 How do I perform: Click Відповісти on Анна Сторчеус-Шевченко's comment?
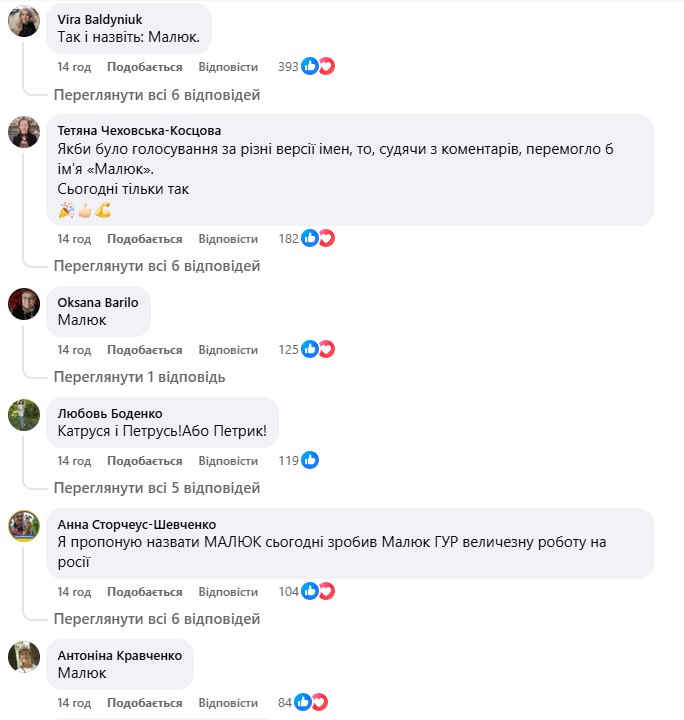228,591
